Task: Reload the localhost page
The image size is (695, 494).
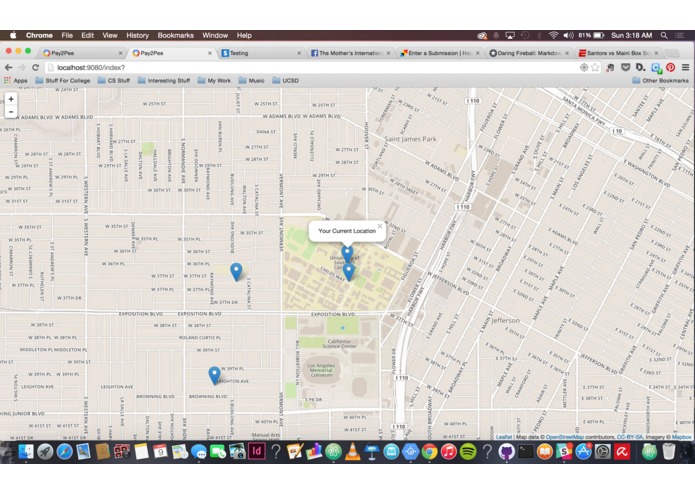Action: (35, 67)
